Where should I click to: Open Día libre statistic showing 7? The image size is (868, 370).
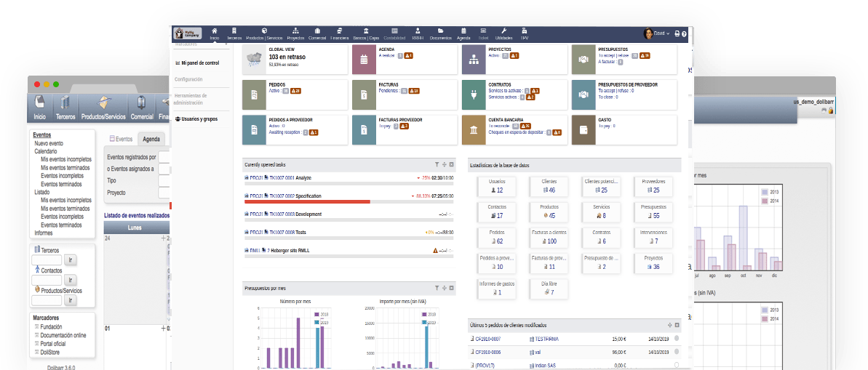pyautogui.click(x=550, y=288)
